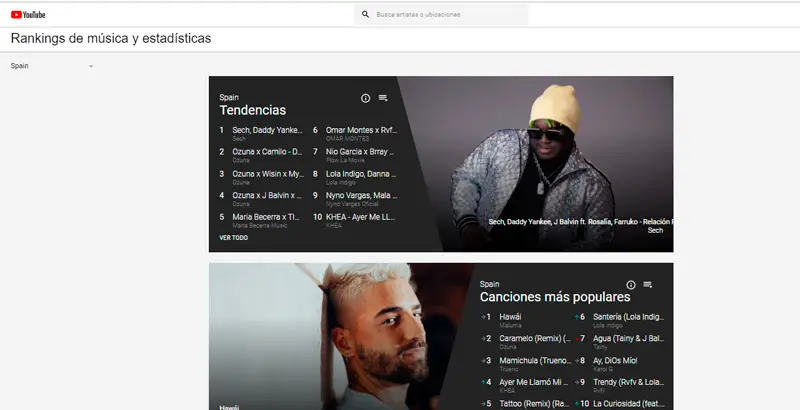Open song 'Hawái'
This screenshot has height=410, width=800.
click(510, 317)
